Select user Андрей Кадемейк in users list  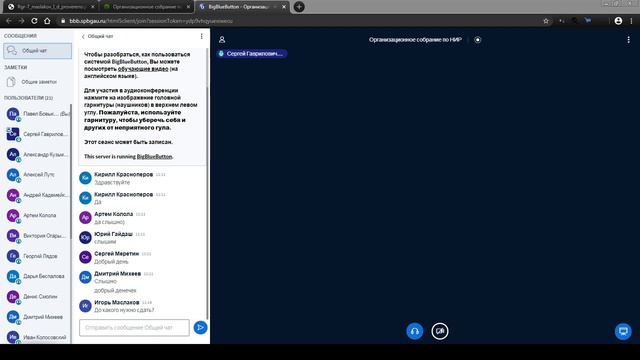pos(37,195)
